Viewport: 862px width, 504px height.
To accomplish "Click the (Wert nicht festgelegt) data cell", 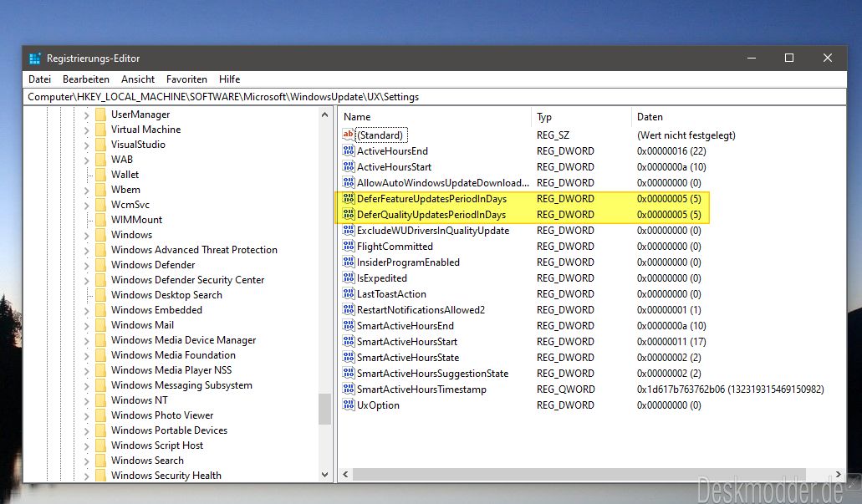I will tap(686, 135).
